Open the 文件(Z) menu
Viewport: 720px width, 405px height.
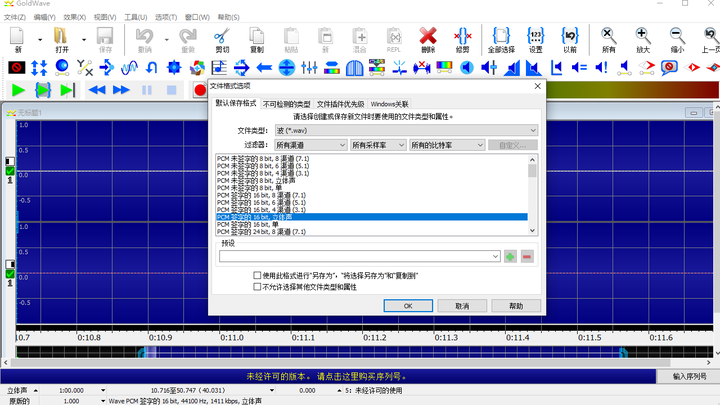pos(15,17)
